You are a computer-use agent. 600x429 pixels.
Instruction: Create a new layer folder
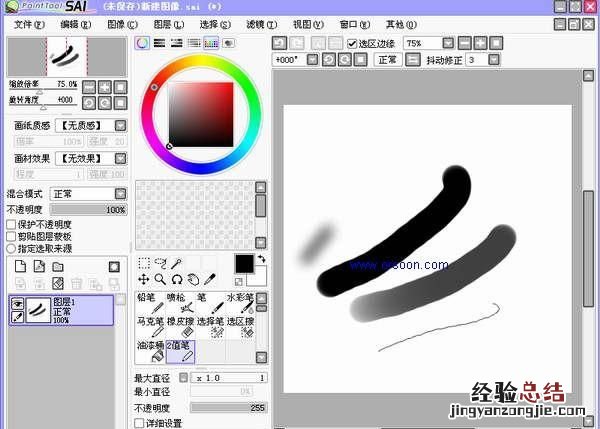pyautogui.click(x=58, y=266)
